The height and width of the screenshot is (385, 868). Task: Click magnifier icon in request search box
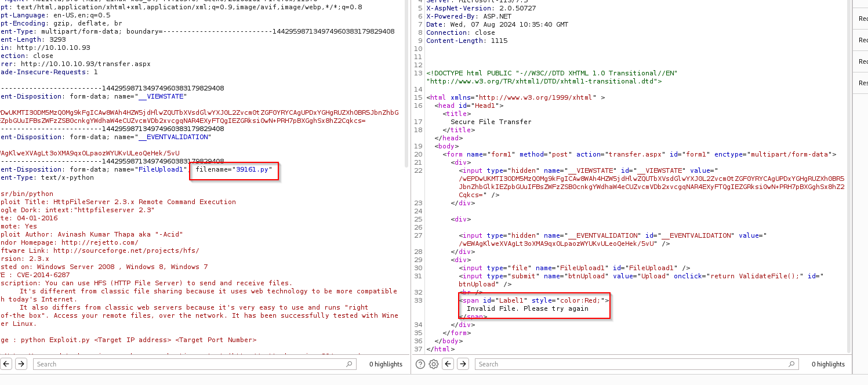(x=349, y=364)
